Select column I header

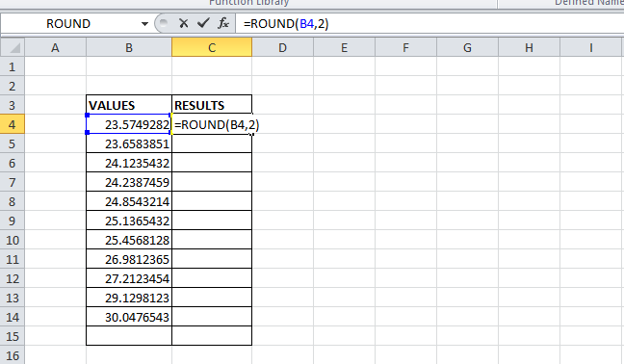(x=591, y=48)
